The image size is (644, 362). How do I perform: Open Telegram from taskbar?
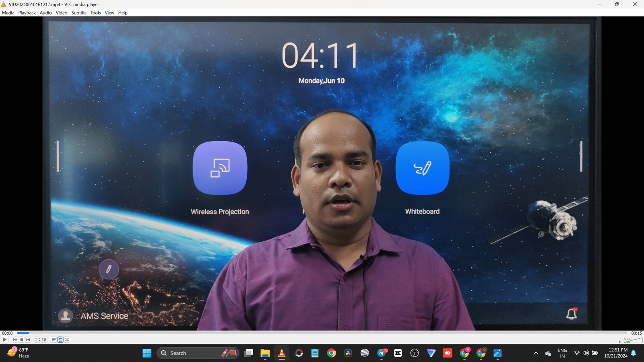(x=382, y=353)
